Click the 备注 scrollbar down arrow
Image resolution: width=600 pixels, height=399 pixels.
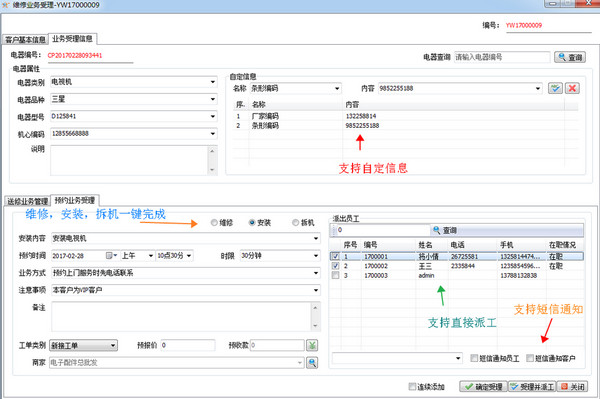(x=315, y=326)
